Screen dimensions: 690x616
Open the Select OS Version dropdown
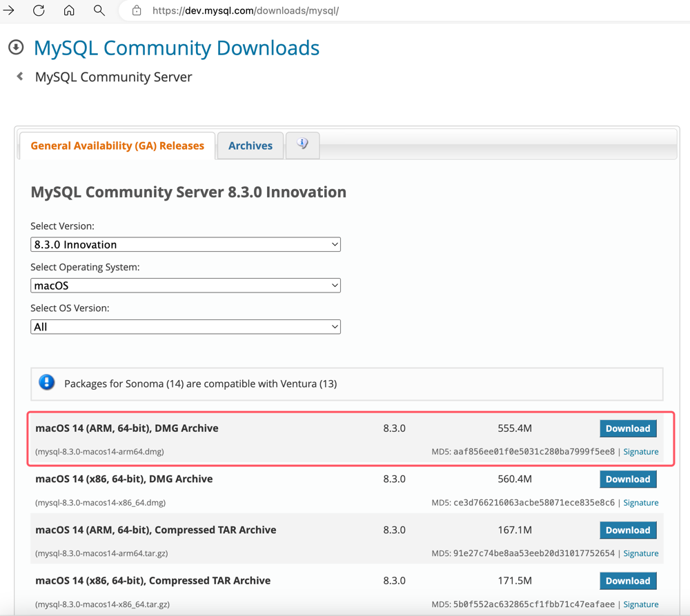(185, 327)
